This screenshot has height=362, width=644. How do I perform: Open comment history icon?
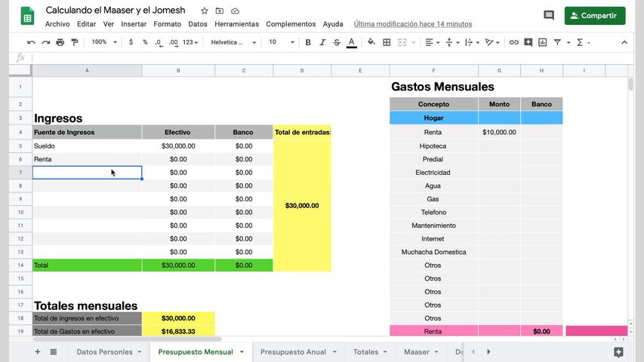point(549,16)
